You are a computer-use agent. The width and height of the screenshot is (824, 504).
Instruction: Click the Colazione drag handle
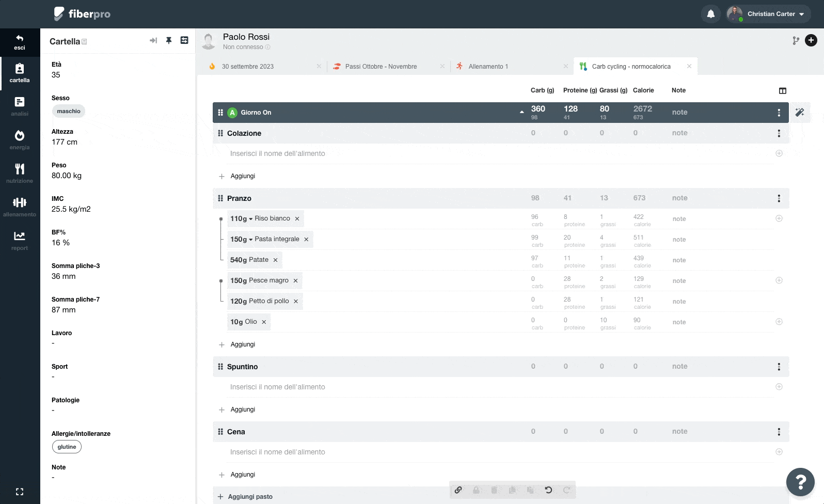[220, 133]
